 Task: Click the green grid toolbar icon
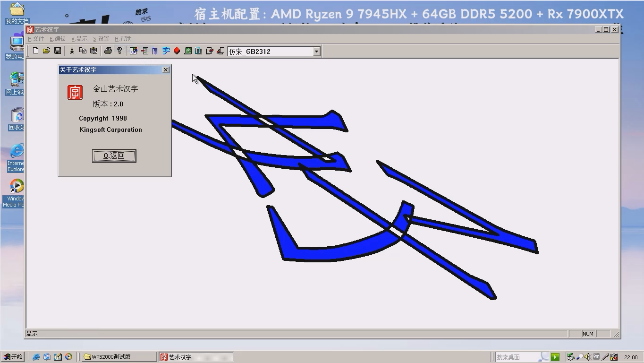(188, 51)
